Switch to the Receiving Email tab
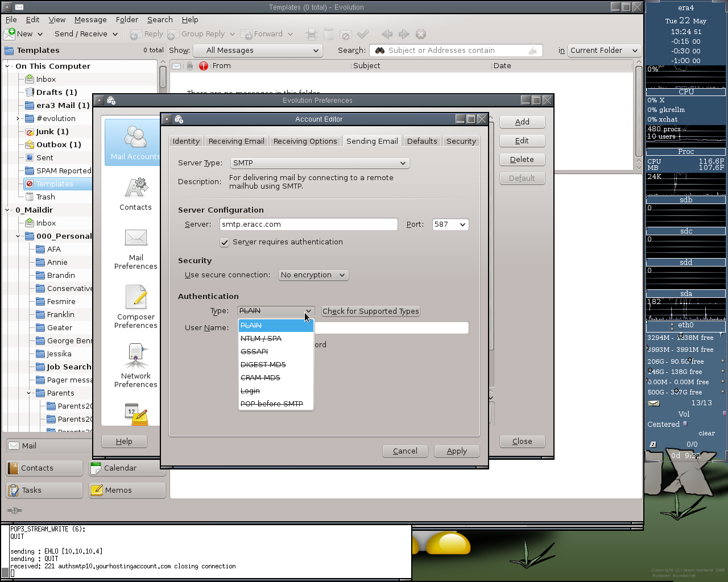The height and width of the screenshot is (582, 728). pos(236,142)
